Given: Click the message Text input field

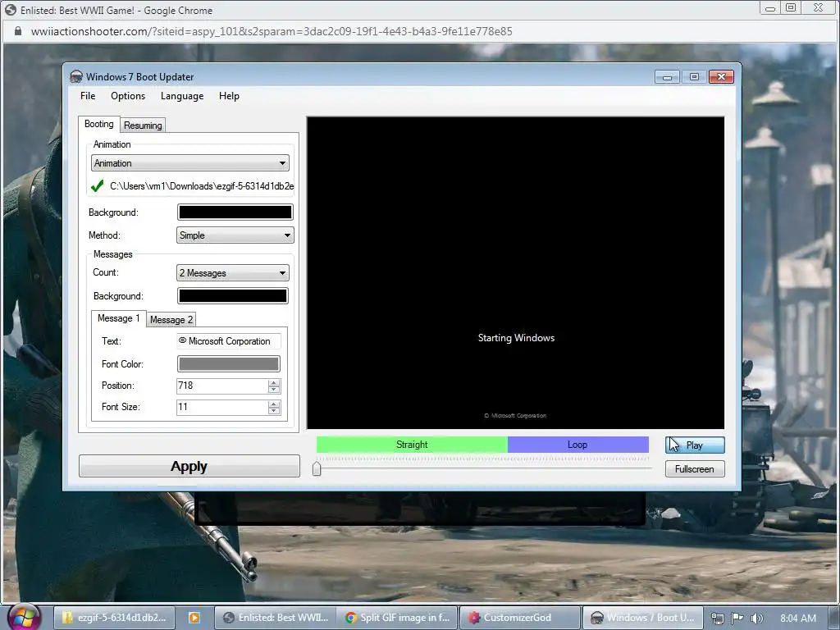Looking at the screenshot, I should point(229,341).
